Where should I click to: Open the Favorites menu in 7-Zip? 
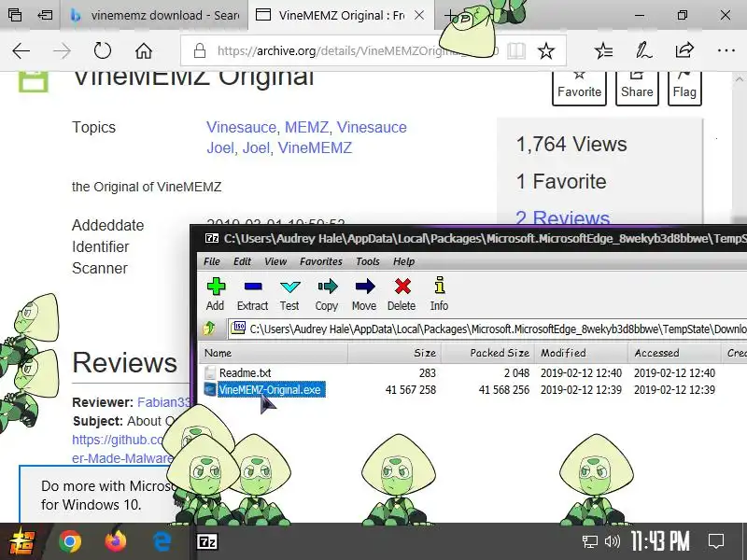(320, 261)
